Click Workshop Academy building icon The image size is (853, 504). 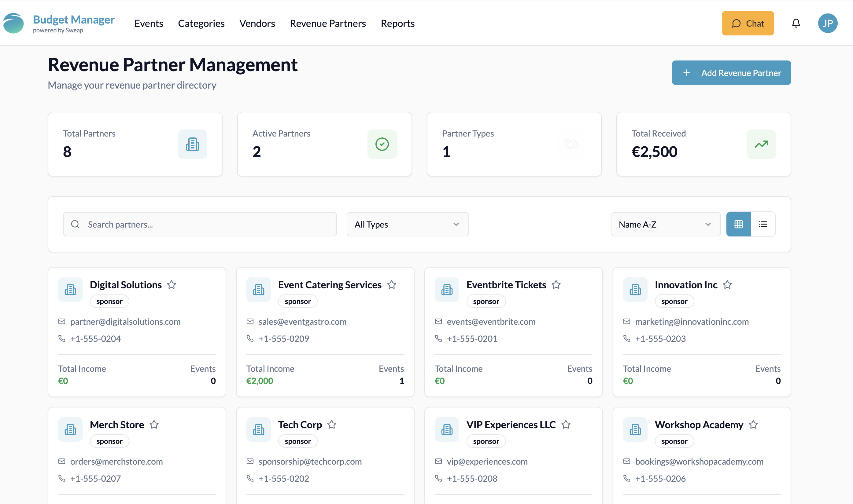(635, 430)
